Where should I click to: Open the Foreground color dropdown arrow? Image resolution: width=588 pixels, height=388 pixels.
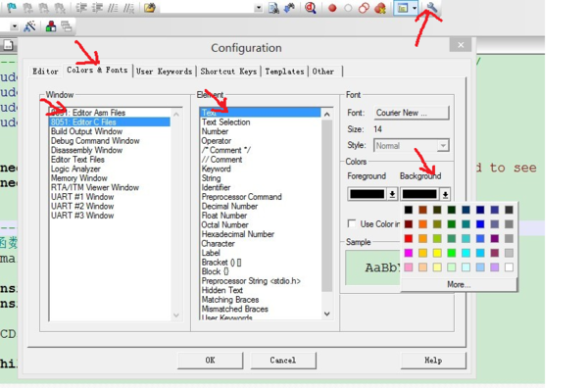click(x=392, y=194)
